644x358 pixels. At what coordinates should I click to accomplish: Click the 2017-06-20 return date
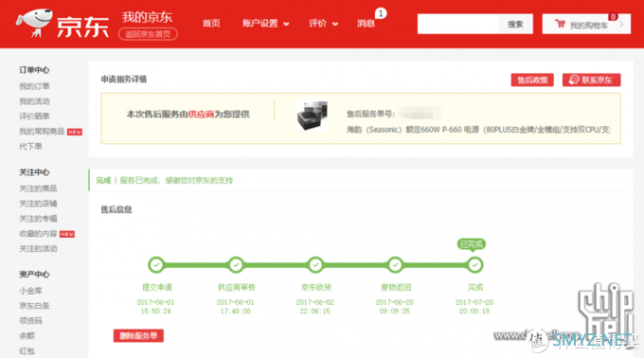pos(395,302)
